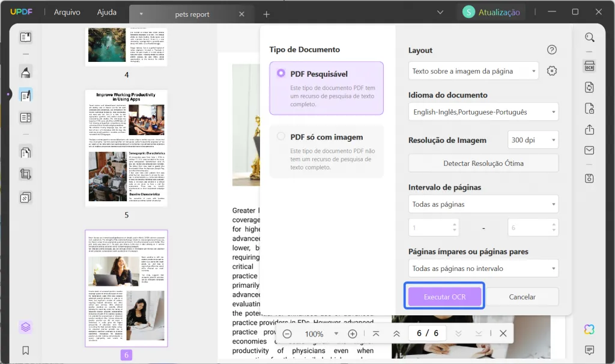Go to previous page arrow icon

[396, 334]
